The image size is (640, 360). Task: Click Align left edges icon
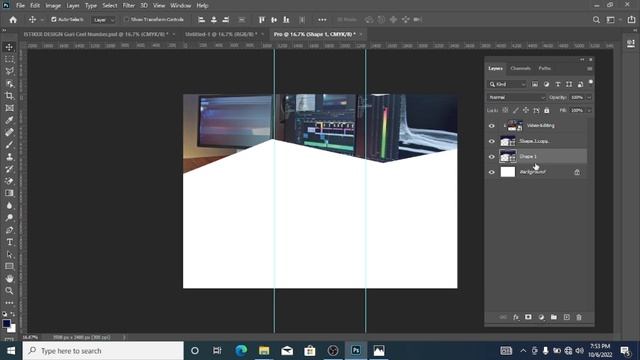click(x=201, y=20)
